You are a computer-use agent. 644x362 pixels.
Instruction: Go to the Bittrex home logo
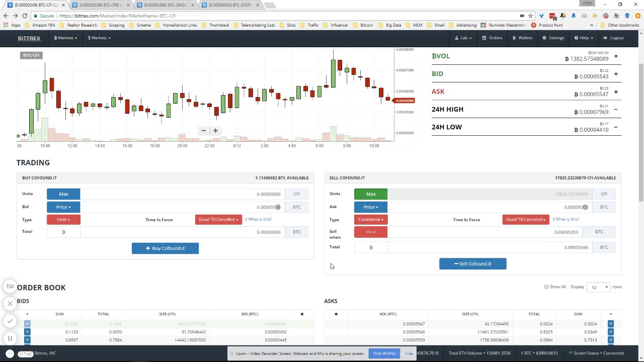(x=29, y=38)
